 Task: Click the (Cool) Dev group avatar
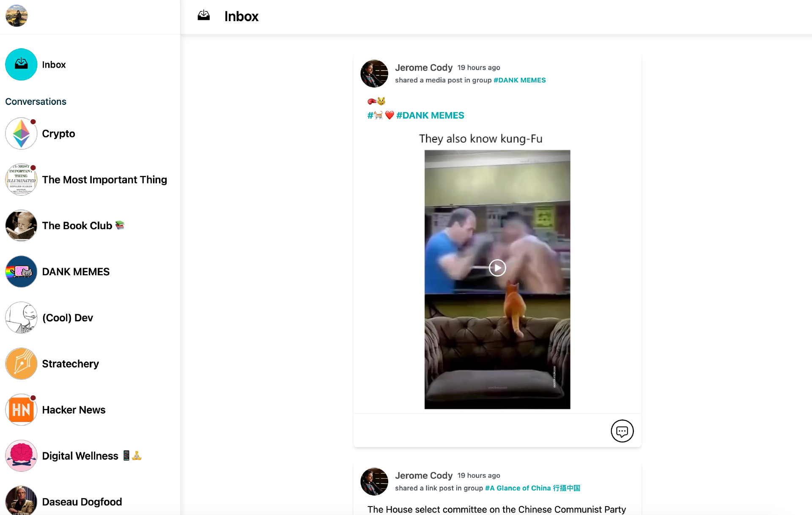coord(21,318)
